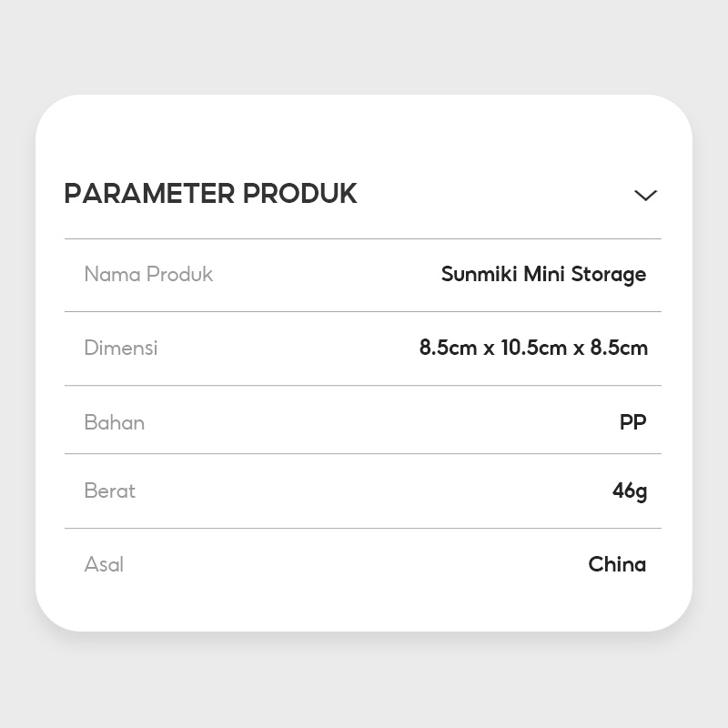Click the China origin value

click(x=617, y=564)
